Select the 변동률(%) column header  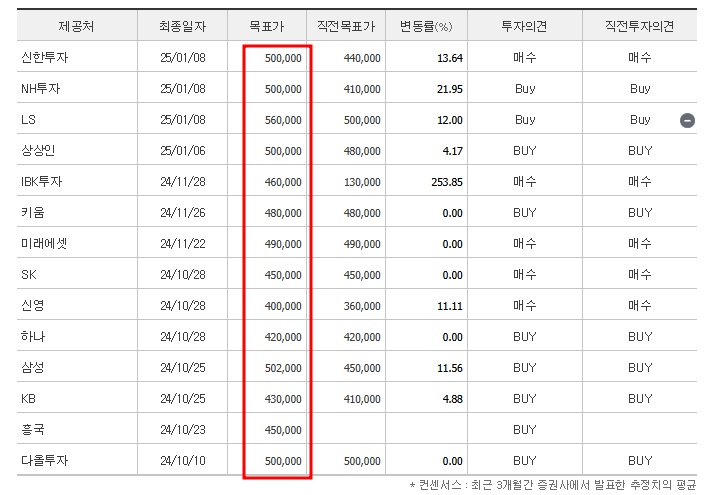click(426, 26)
